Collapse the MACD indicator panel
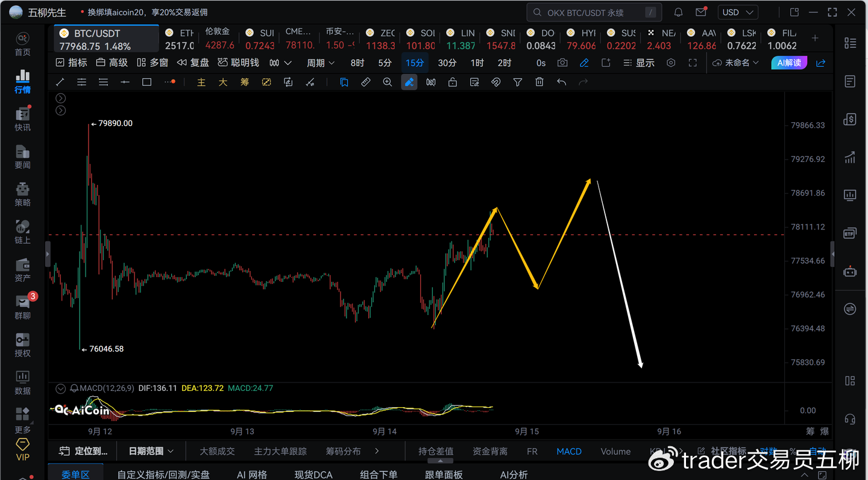Screen dimensions: 868x480 pyautogui.click(x=60, y=388)
